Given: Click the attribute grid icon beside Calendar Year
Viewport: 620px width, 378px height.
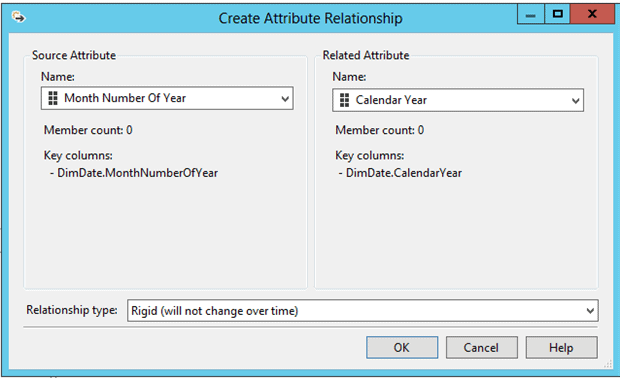Looking at the screenshot, I should click(344, 100).
